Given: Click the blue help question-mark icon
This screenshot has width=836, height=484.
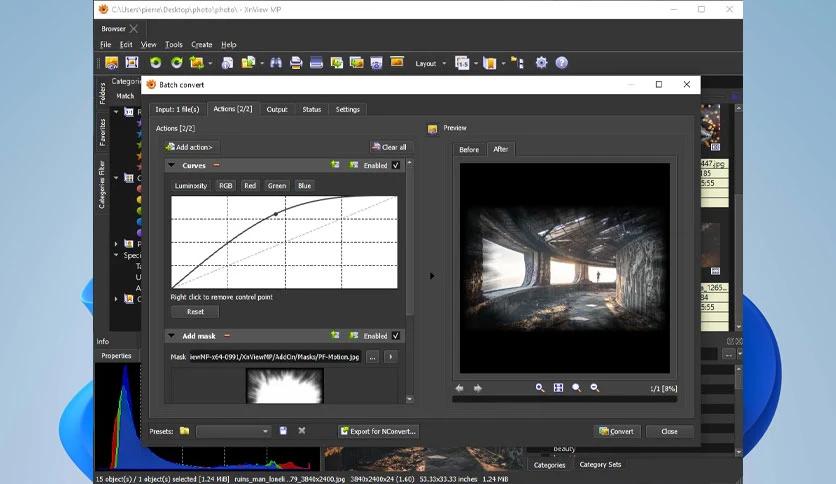Looking at the screenshot, I should point(561,63).
